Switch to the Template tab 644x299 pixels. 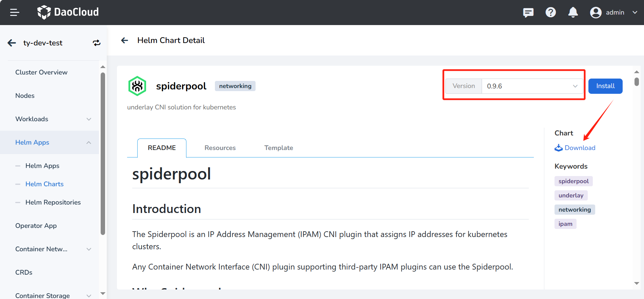(x=279, y=148)
